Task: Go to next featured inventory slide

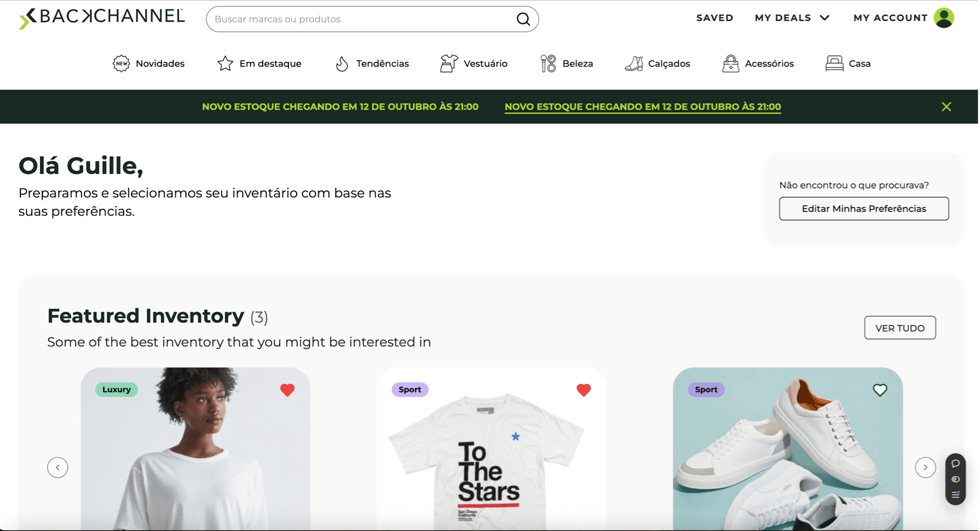Action: coord(925,467)
